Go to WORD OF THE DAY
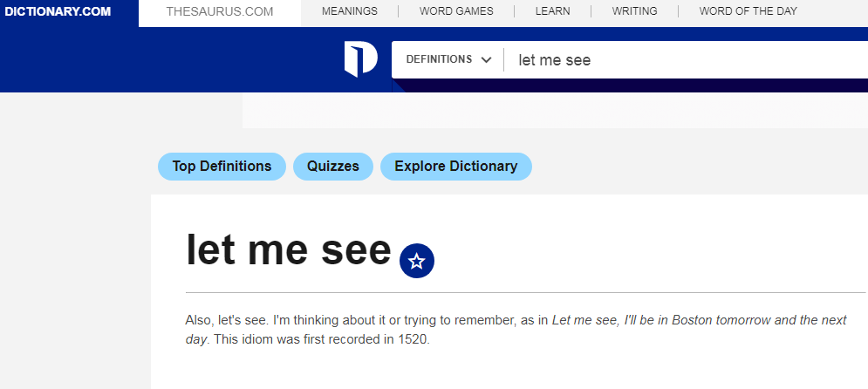868x389 pixels. [x=748, y=11]
